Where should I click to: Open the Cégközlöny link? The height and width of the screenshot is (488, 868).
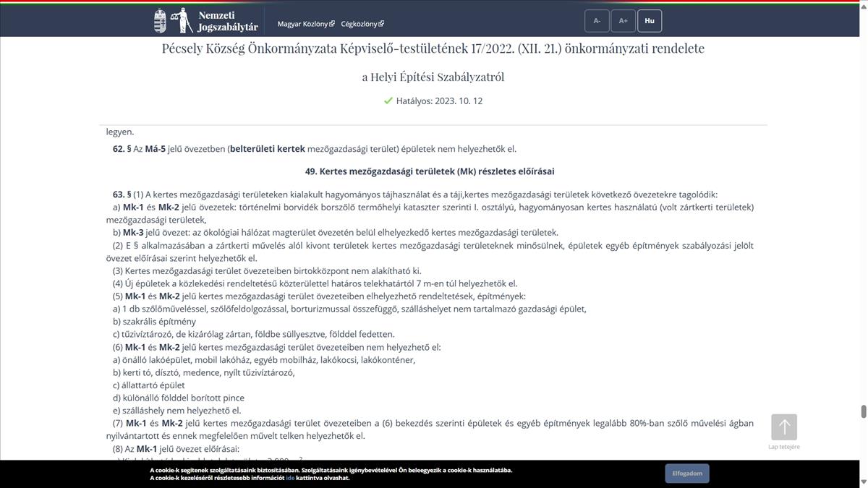tap(359, 24)
